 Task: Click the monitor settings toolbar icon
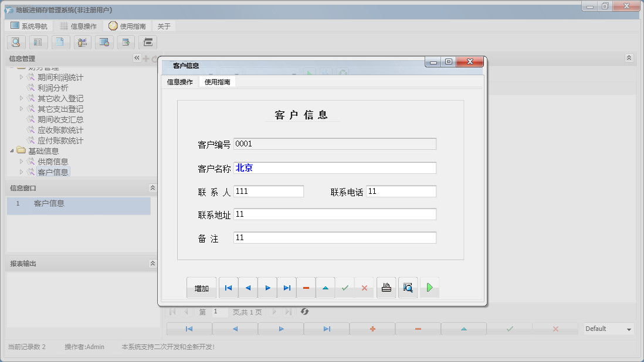pos(104,42)
